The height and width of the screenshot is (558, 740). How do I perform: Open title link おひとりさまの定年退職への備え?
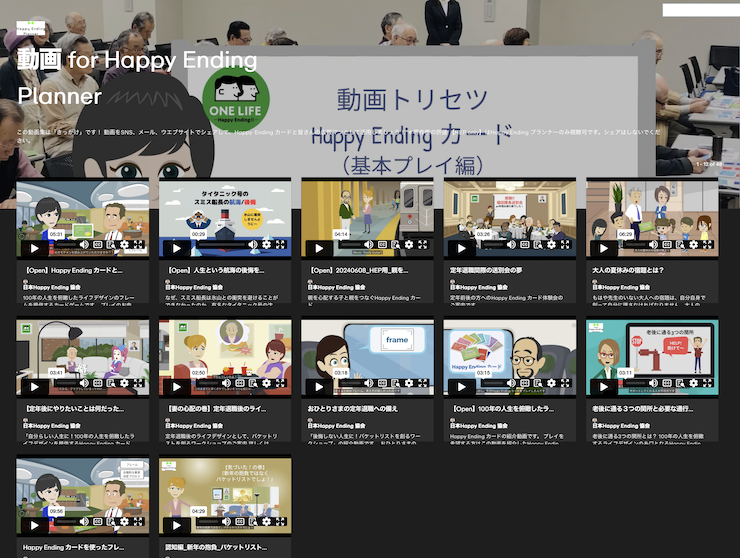pos(353,409)
